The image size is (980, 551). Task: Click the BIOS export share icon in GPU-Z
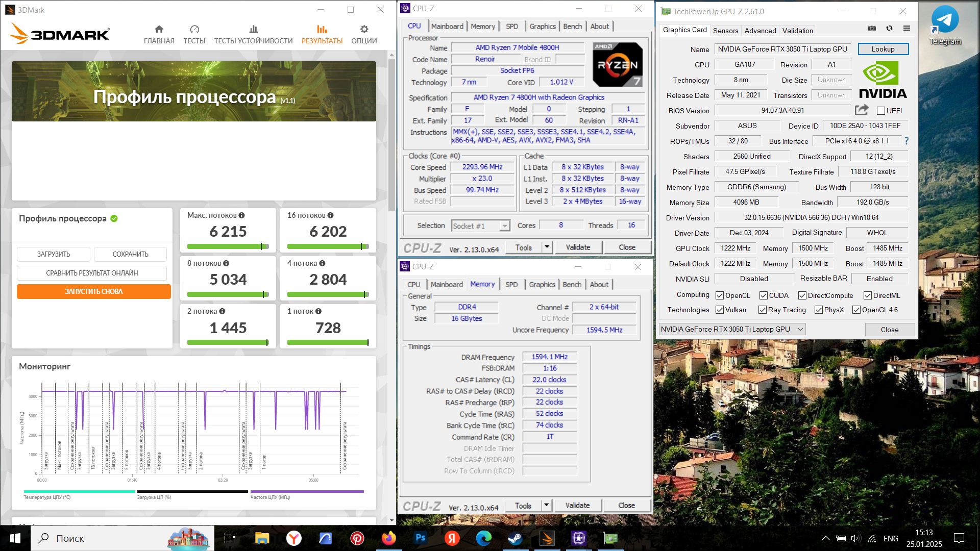pyautogui.click(x=862, y=110)
